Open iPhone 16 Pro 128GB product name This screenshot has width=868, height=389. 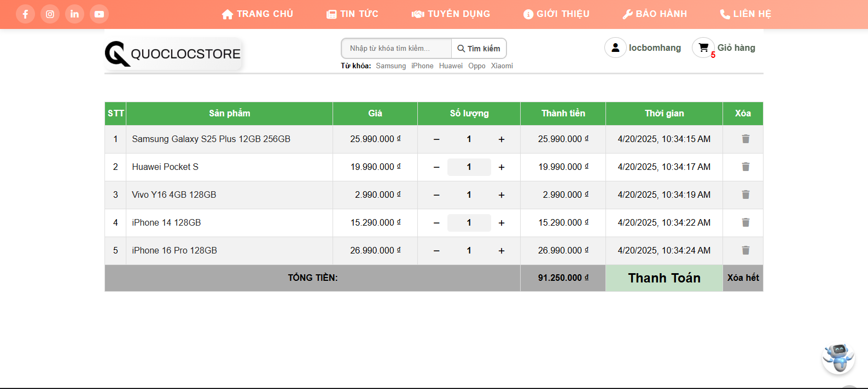click(174, 251)
